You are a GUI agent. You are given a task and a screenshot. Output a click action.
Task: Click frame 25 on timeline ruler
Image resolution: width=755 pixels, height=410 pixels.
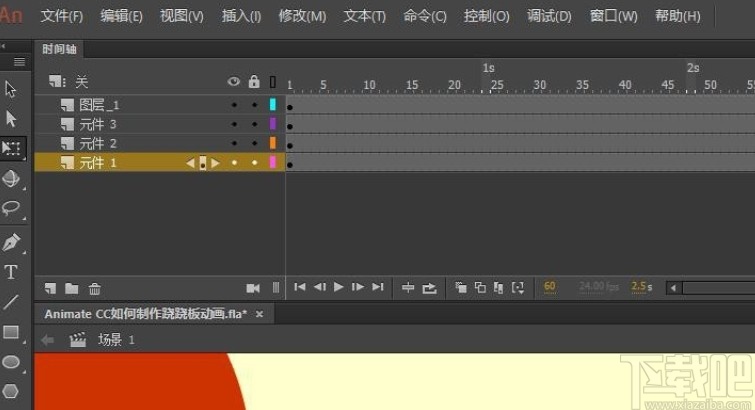click(495, 85)
